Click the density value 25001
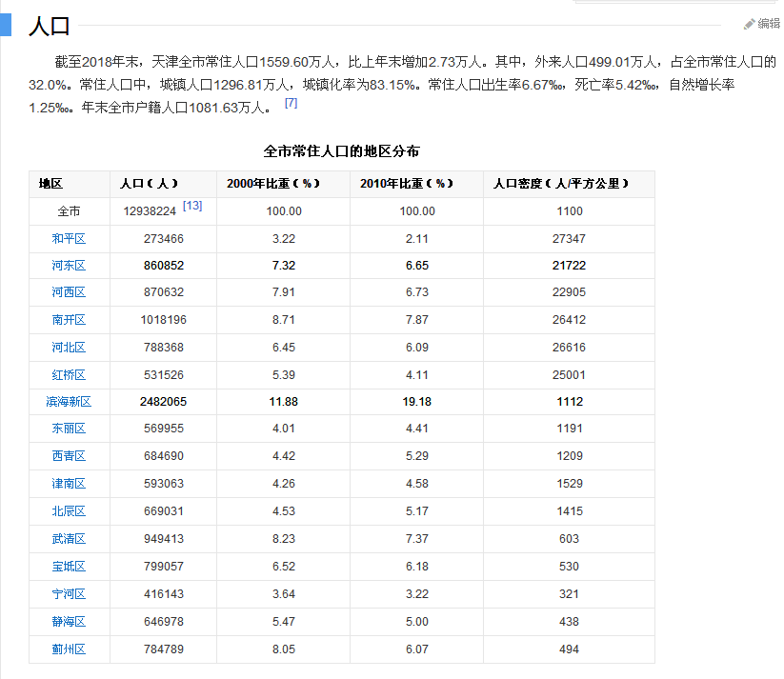784x679 pixels. pos(569,375)
